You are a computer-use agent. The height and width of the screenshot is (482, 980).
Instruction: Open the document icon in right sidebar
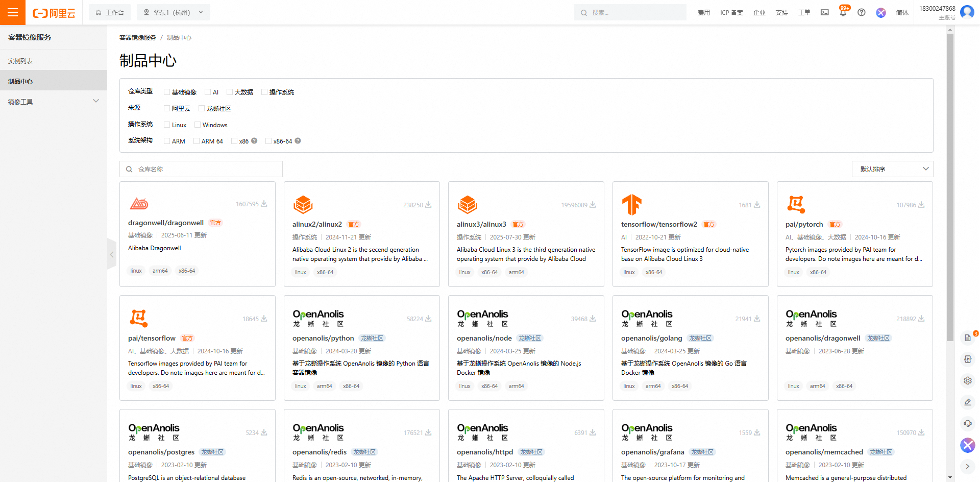click(x=967, y=338)
